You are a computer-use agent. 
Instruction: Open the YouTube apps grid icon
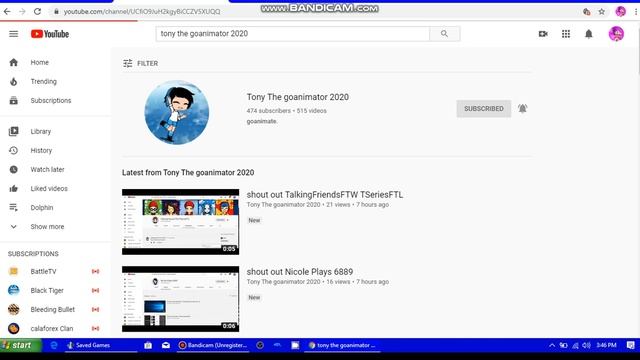point(566,34)
